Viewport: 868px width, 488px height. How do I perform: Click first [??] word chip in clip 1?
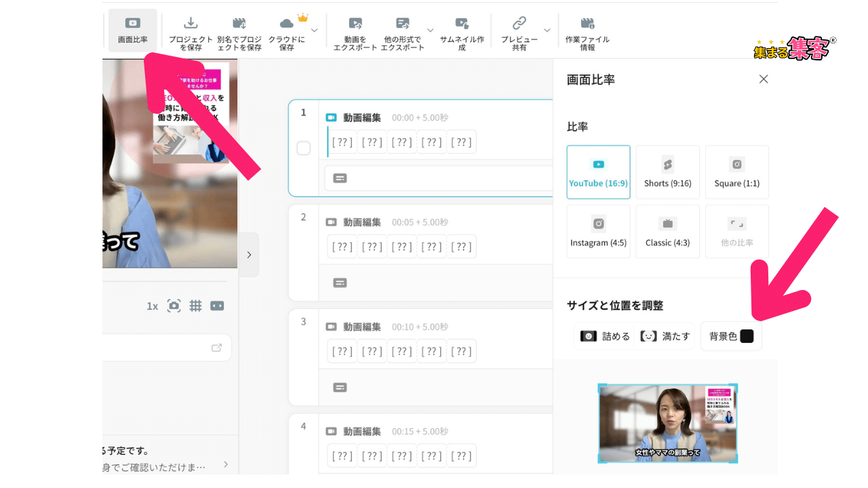(342, 142)
